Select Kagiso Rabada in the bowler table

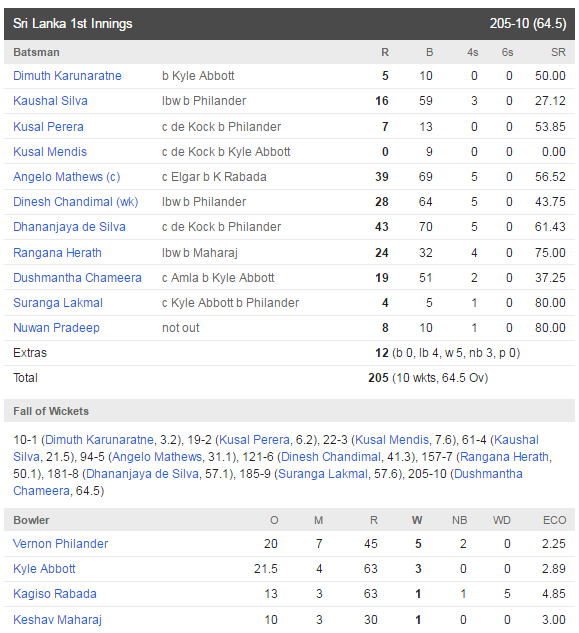(x=55, y=594)
